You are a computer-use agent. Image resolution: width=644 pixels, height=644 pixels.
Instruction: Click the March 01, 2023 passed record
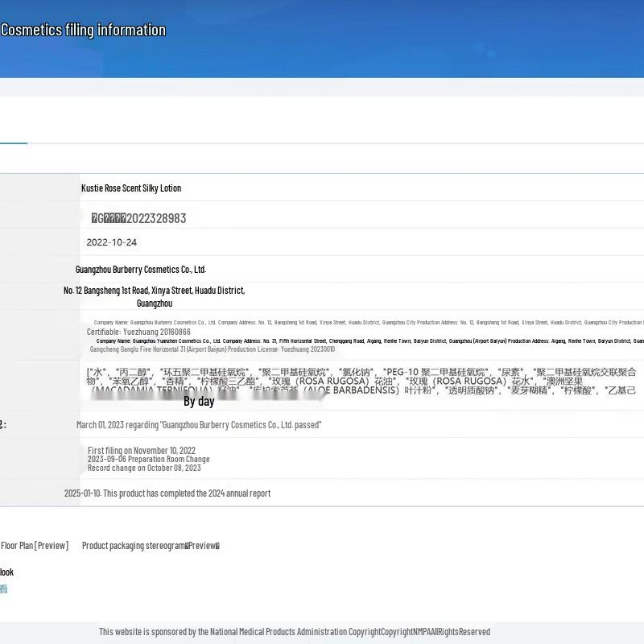199,424
